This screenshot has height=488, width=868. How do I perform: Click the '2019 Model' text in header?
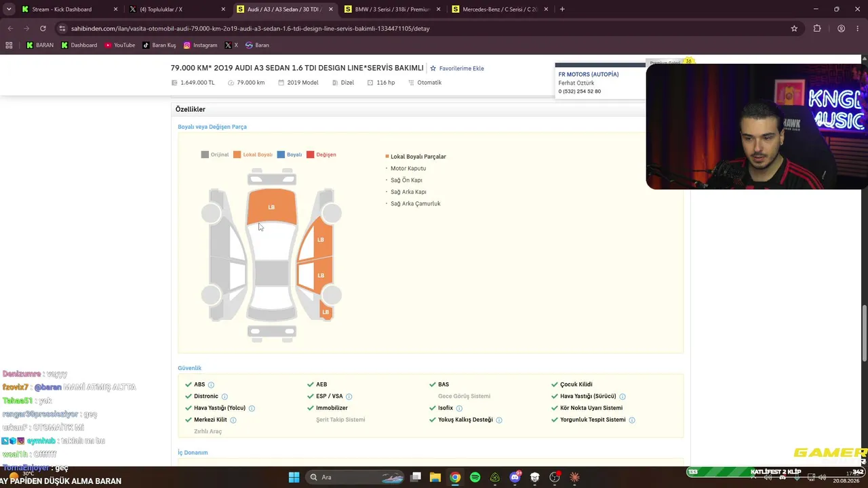[x=302, y=83]
